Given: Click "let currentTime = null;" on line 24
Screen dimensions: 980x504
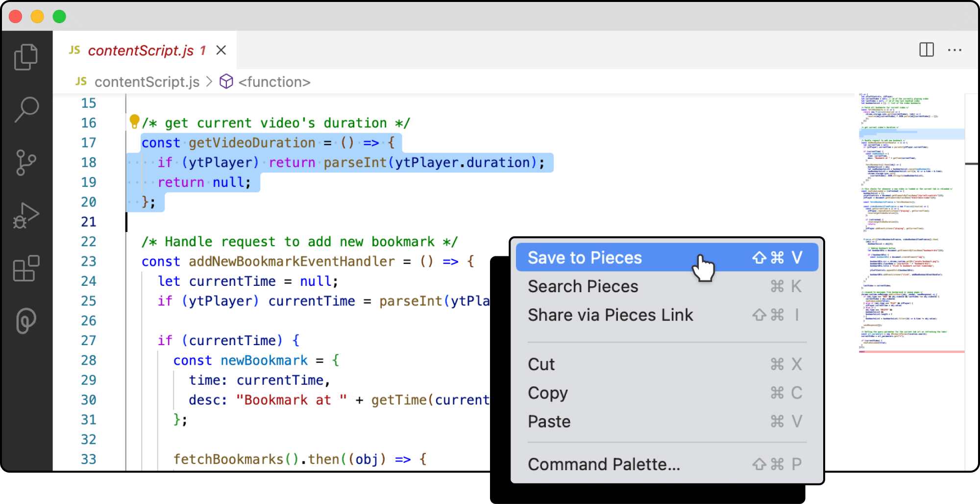Looking at the screenshot, I should click(x=248, y=281).
